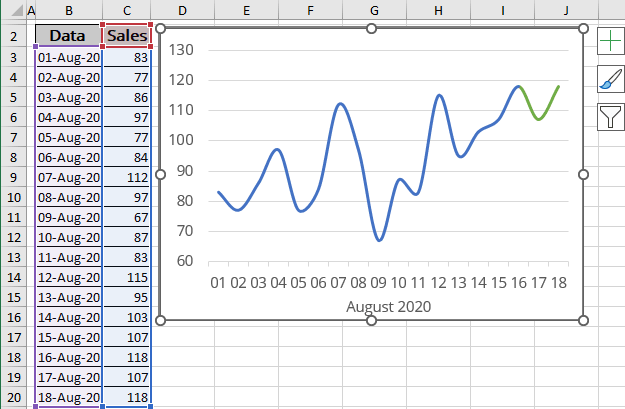This screenshot has height=409, width=625.
Task: Select column I header
Action: [x=503, y=10]
